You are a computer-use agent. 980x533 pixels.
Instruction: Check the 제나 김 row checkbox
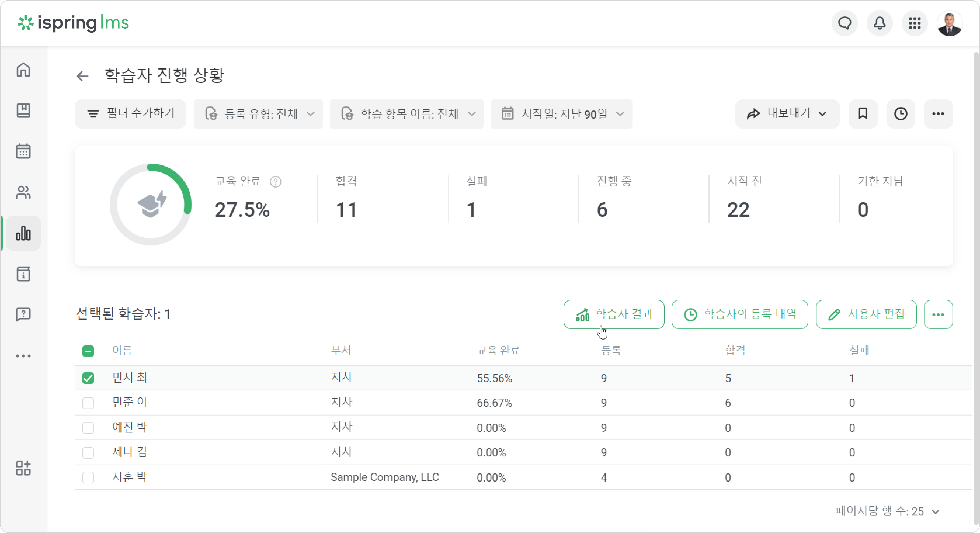click(88, 453)
